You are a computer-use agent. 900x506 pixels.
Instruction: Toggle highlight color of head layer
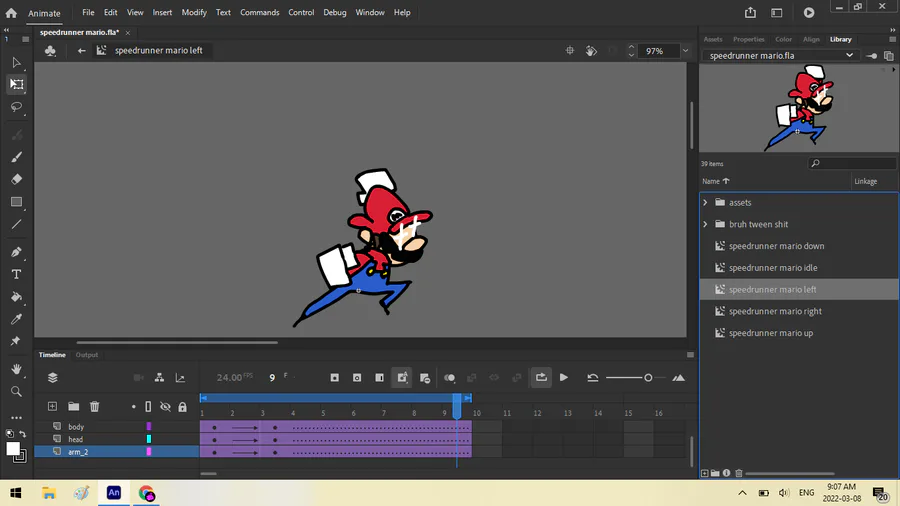[149, 439]
